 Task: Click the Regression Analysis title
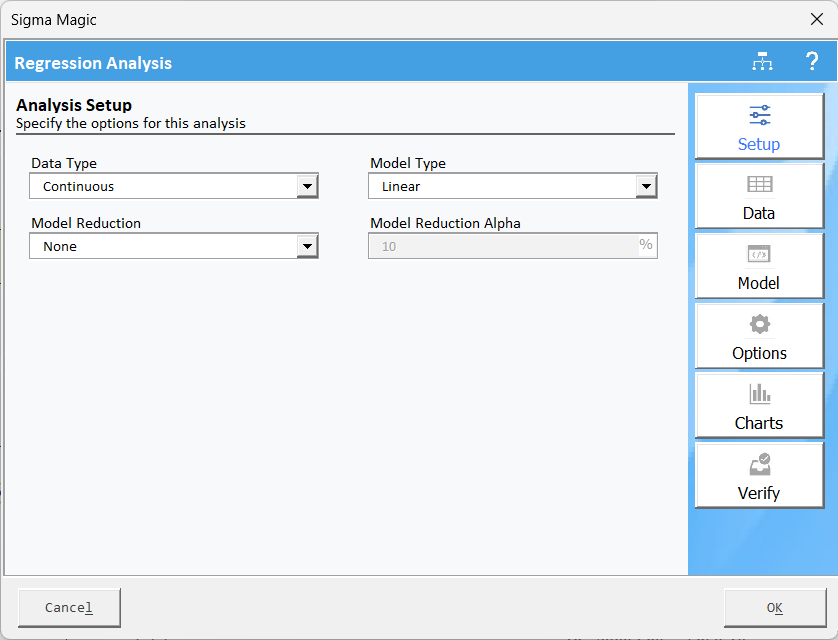coord(93,63)
